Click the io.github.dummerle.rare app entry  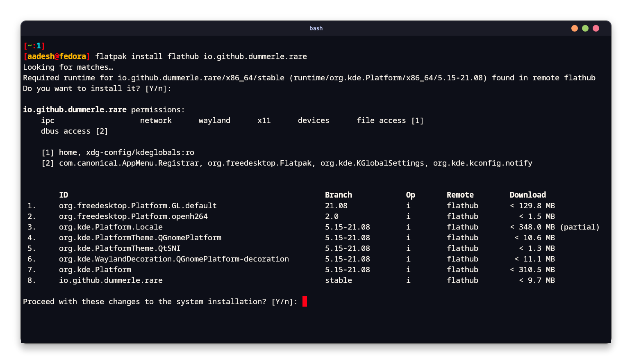[111, 280]
